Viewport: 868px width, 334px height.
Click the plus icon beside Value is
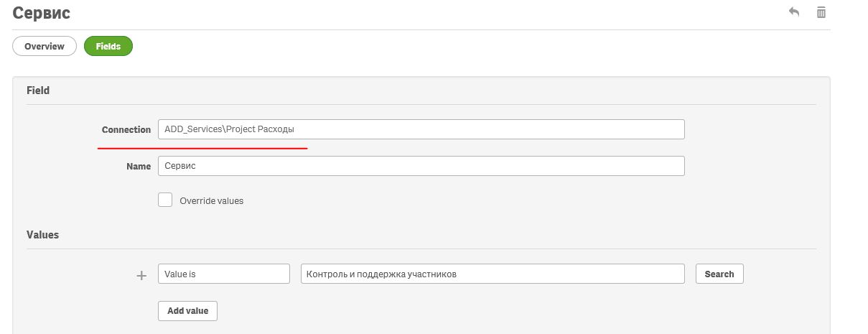pos(141,274)
